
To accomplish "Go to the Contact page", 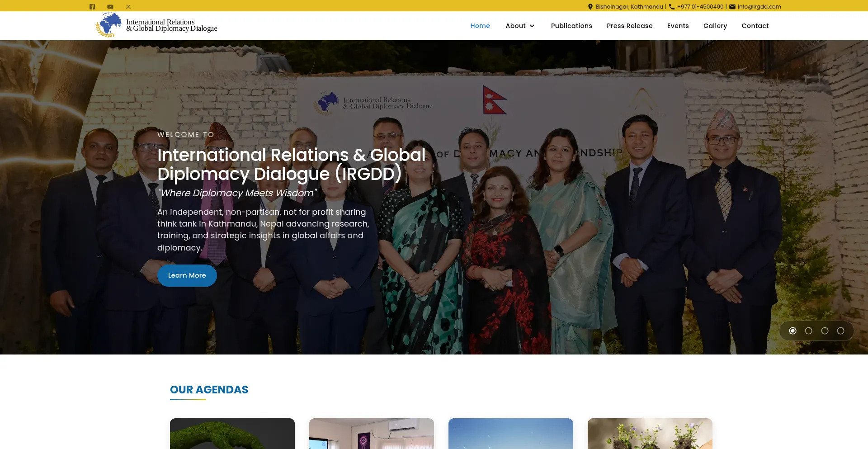I will tap(755, 26).
